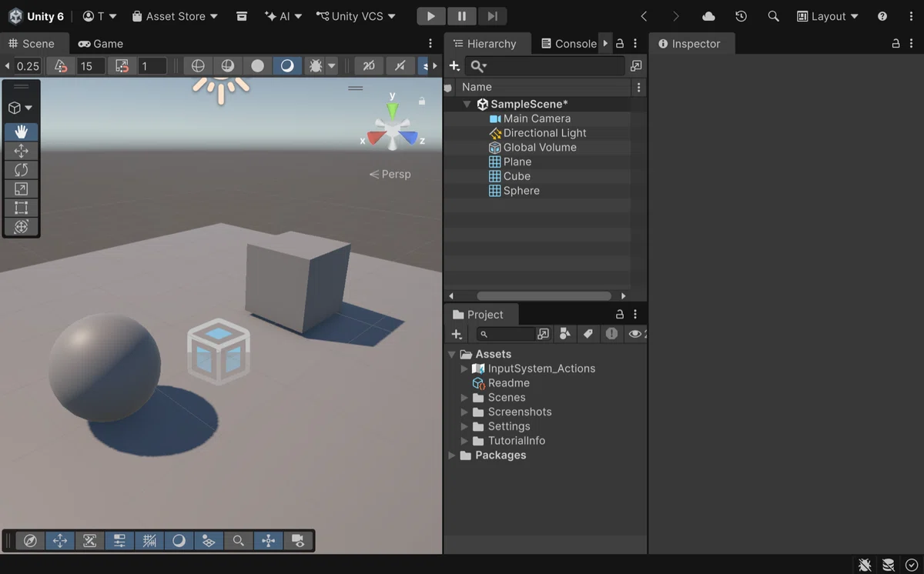924x574 pixels.
Task: Toggle the draw modes crescent overlay button
Action: (x=179, y=541)
